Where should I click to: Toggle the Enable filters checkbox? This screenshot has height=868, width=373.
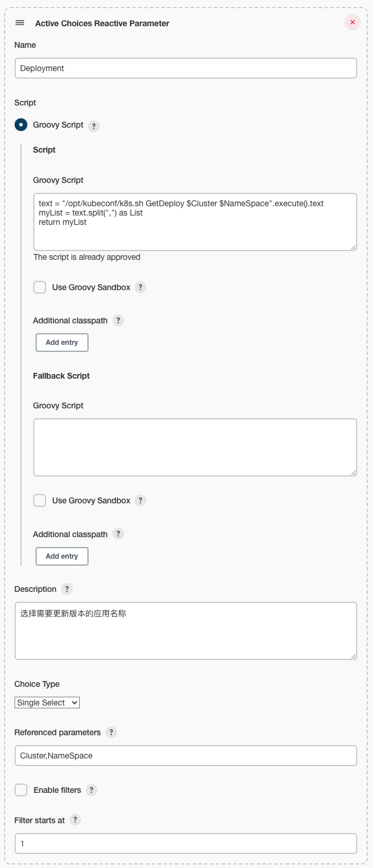coord(21,790)
